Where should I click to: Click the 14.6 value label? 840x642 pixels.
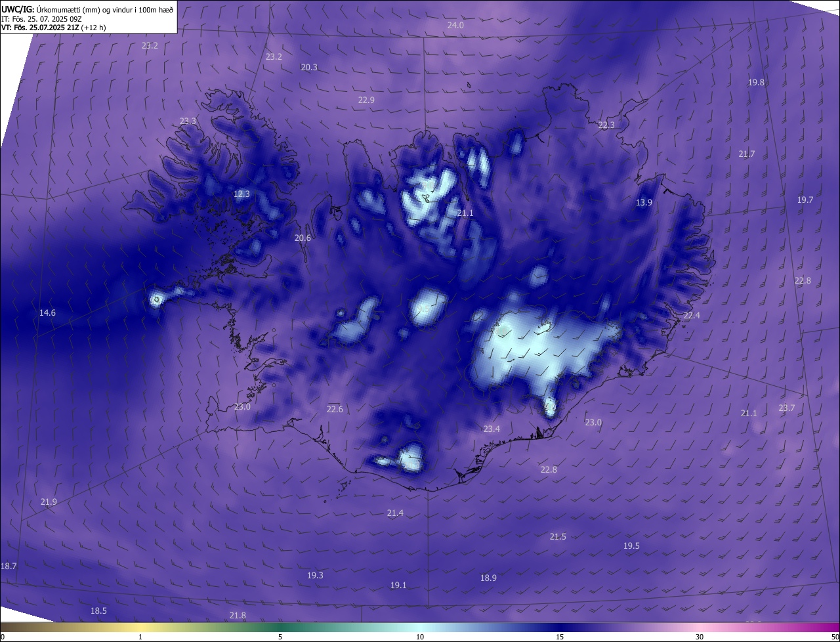point(47,312)
